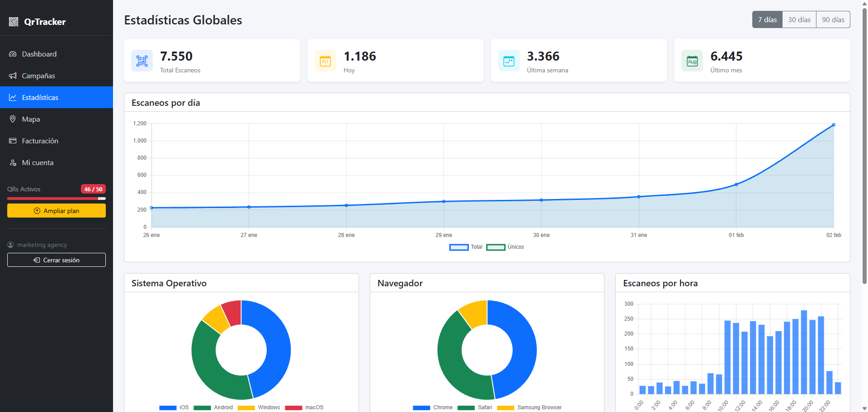Click the QRs Activos progress bar
This screenshot has height=412, width=868.
(x=56, y=199)
